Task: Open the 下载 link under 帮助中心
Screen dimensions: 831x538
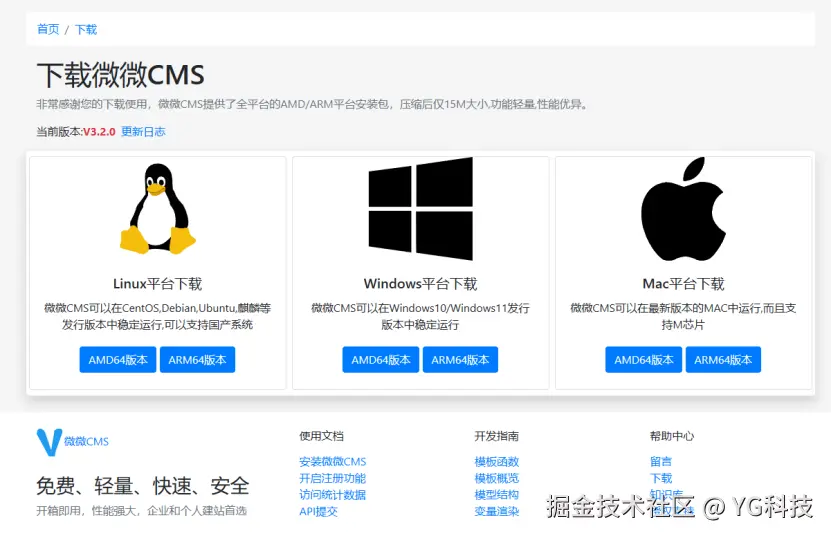Action: (x=661, y=478)
